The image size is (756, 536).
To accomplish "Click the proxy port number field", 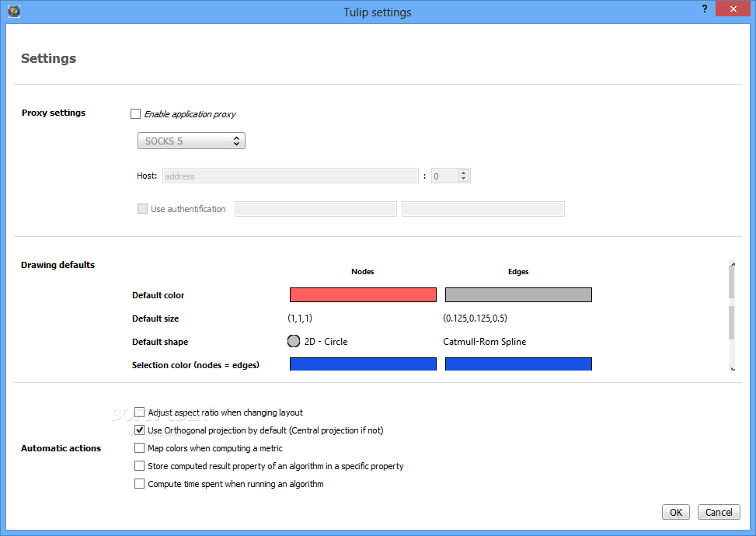I will coord(444,176).
